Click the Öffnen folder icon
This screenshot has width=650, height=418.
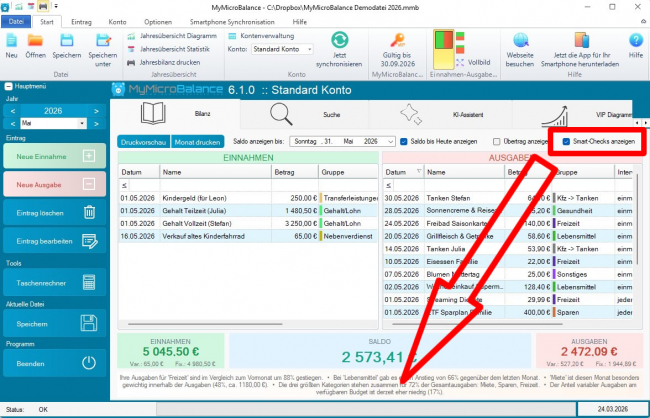[x=35, y=45]
